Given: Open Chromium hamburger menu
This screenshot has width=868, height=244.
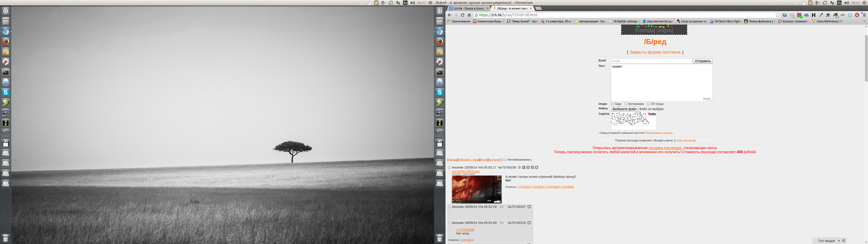Looking at the screenshot, I should (864, 15).
